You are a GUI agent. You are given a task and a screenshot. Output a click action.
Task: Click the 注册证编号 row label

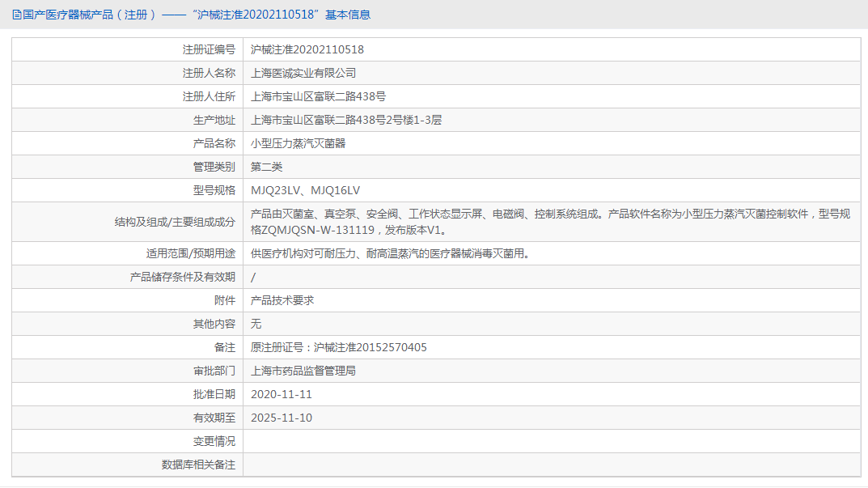click(209, 50)
